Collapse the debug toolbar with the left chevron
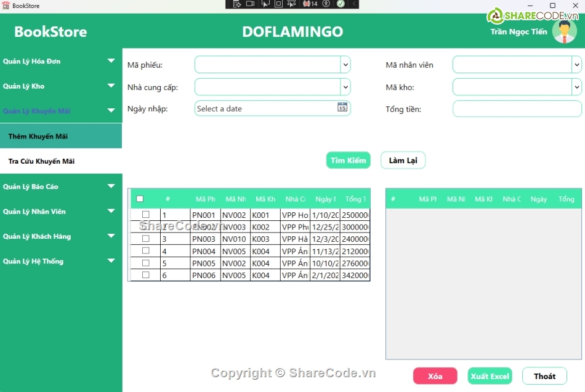This screenshot has height=392, width=585. click(x=353, y=4)
